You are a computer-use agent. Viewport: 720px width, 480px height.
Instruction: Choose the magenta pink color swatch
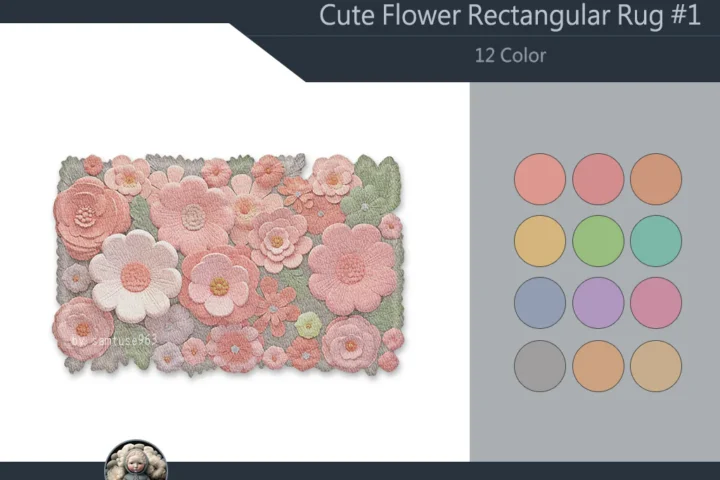[656, 303]
